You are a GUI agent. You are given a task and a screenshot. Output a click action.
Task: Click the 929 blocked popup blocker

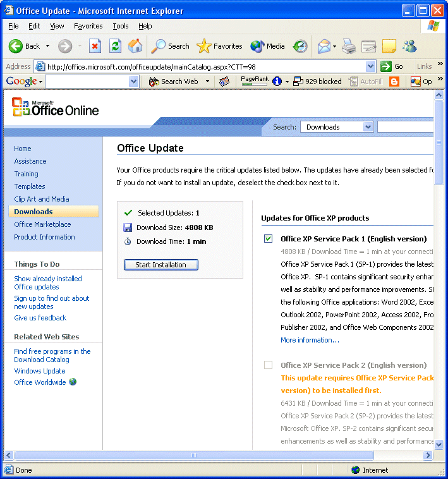click(x=317, y=82)
